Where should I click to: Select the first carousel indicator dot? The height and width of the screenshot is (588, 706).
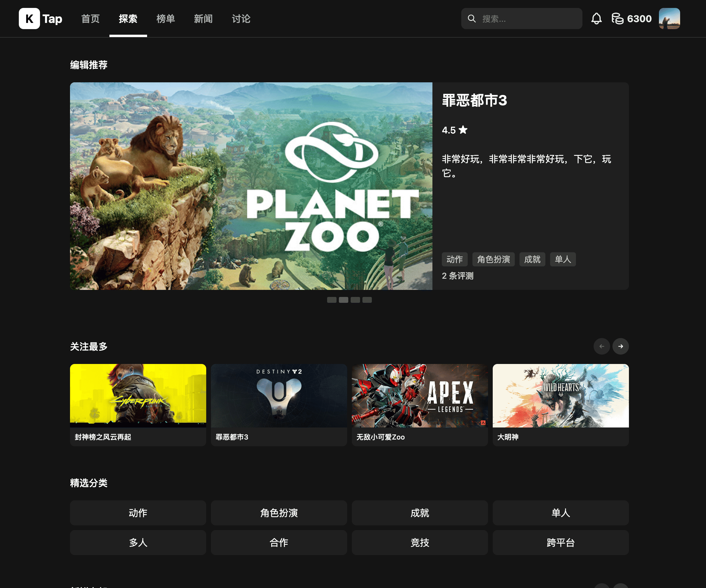pos(332,300)
